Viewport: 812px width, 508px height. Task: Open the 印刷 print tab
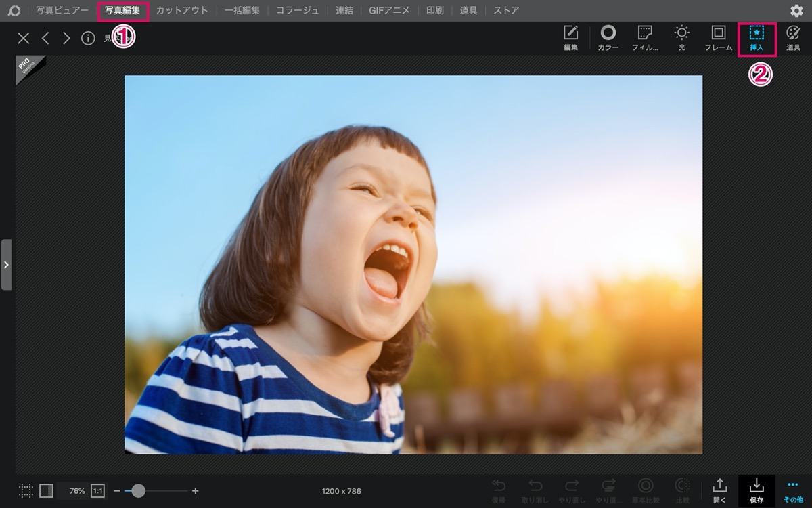[x=435, y=11]
